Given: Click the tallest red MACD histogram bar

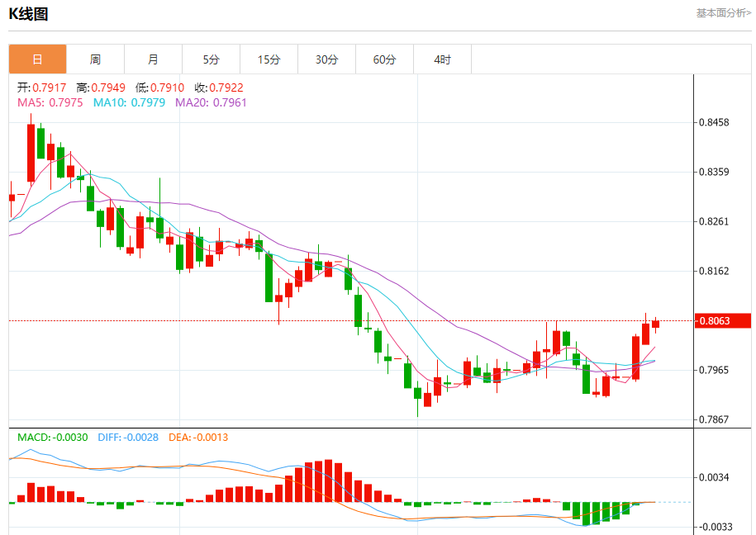Looking at the screenshot, I should pyautogui.click(x=328, y=481).
